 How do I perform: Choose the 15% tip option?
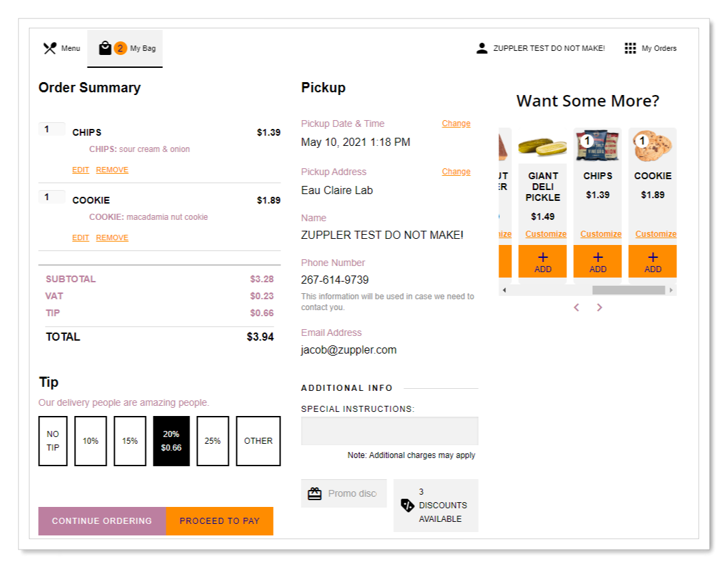tap(130, 441)
